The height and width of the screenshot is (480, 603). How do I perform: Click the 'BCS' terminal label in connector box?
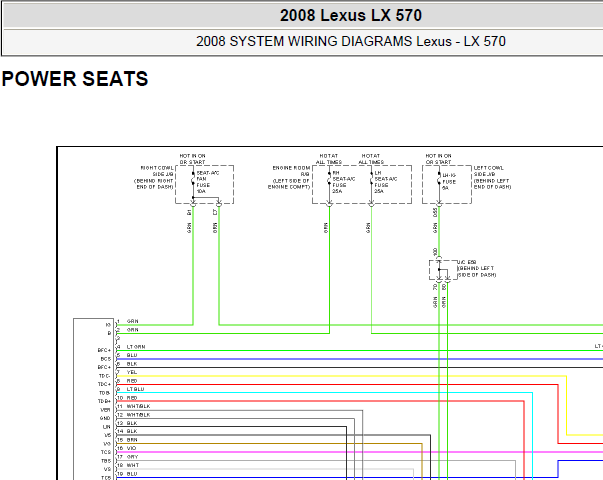105,359
